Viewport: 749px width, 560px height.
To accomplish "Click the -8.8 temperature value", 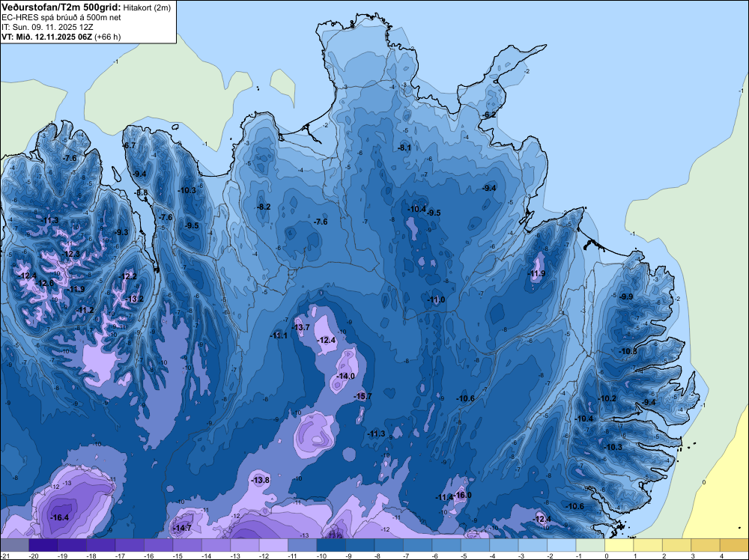I will click(x=142, y=193).
